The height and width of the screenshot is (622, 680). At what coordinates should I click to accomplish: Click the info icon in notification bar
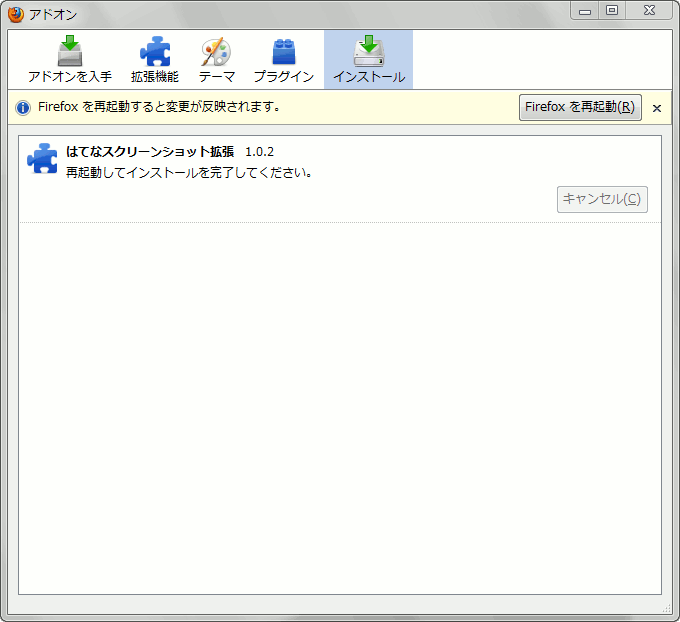pos(23,108)
